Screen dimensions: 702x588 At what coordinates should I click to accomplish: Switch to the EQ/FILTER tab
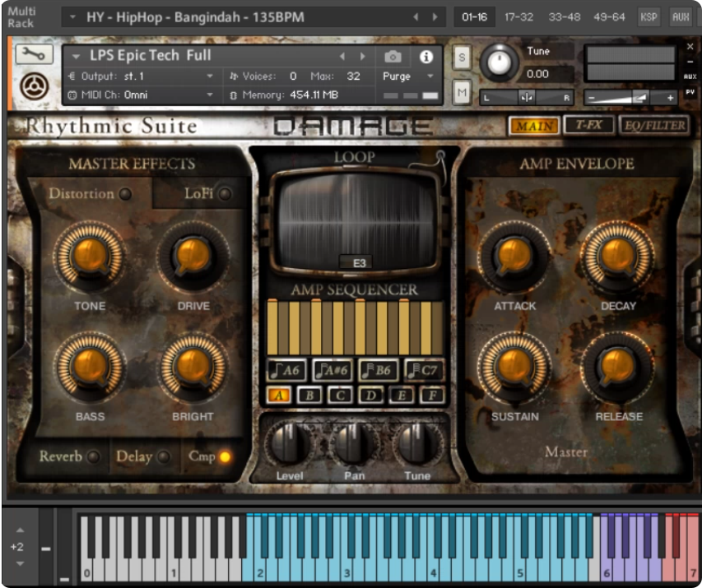654,125
